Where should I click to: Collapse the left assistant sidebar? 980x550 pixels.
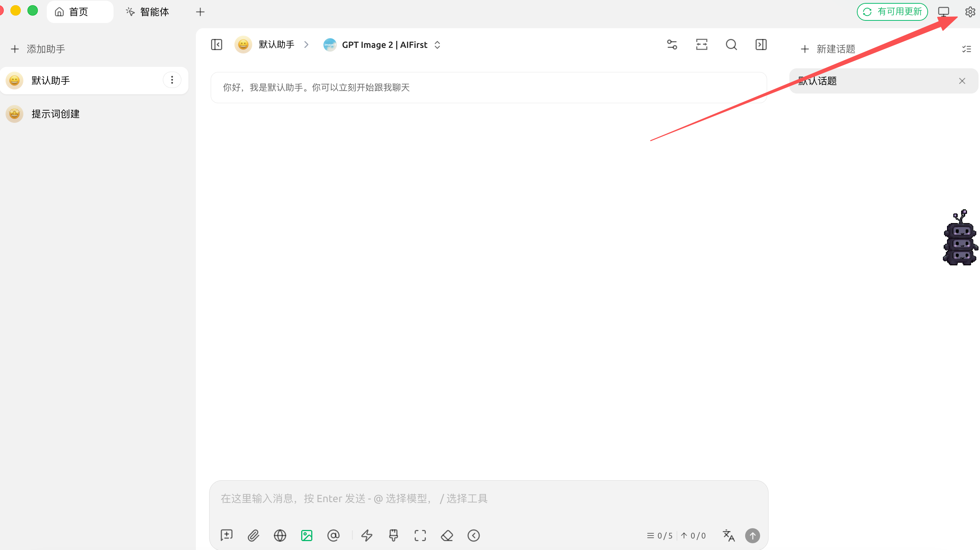click(217, 45)
